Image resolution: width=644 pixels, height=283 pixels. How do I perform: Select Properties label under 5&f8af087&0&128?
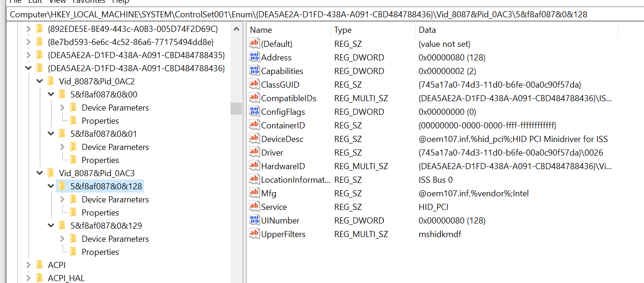pyautogui.click(x=100, y=212)
